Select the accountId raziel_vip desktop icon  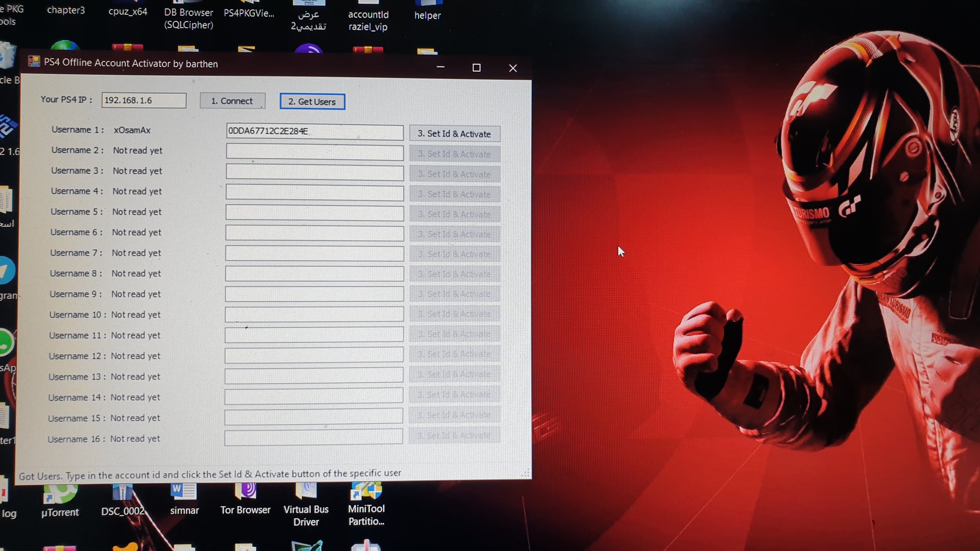[x=368, y=17]
